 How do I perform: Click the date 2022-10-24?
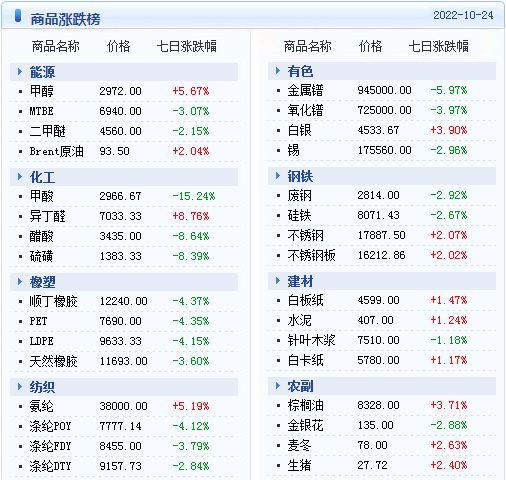click(x=463, y=15)
